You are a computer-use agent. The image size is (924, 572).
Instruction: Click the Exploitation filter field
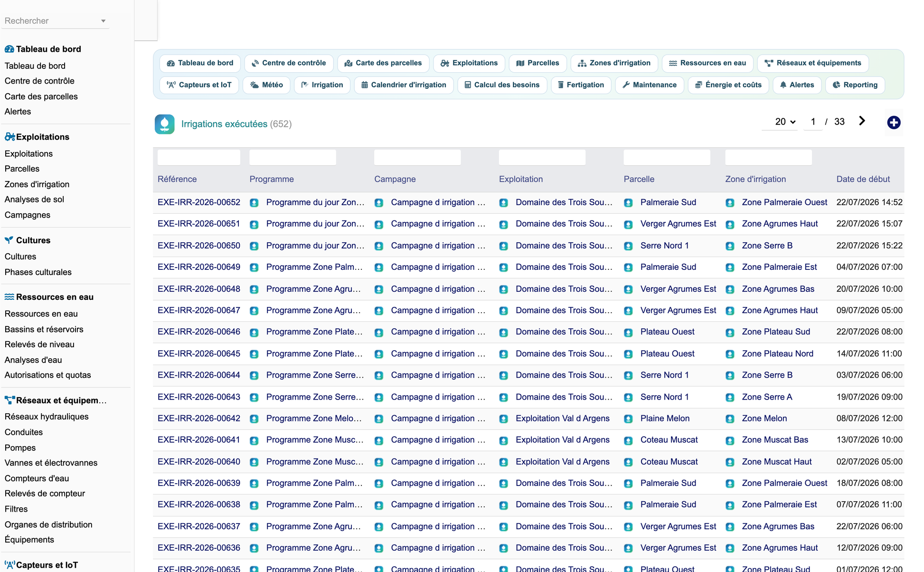point(542,157)
